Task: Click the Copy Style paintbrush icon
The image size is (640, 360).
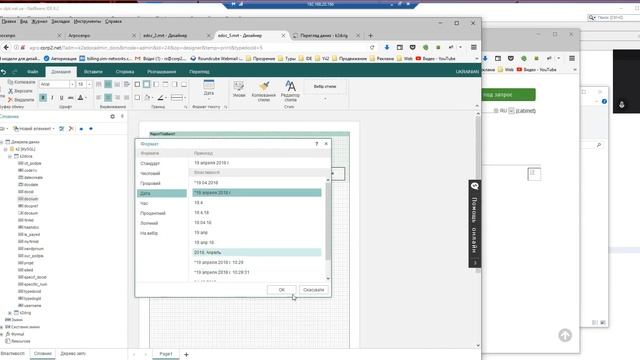Action: point(264,91)
